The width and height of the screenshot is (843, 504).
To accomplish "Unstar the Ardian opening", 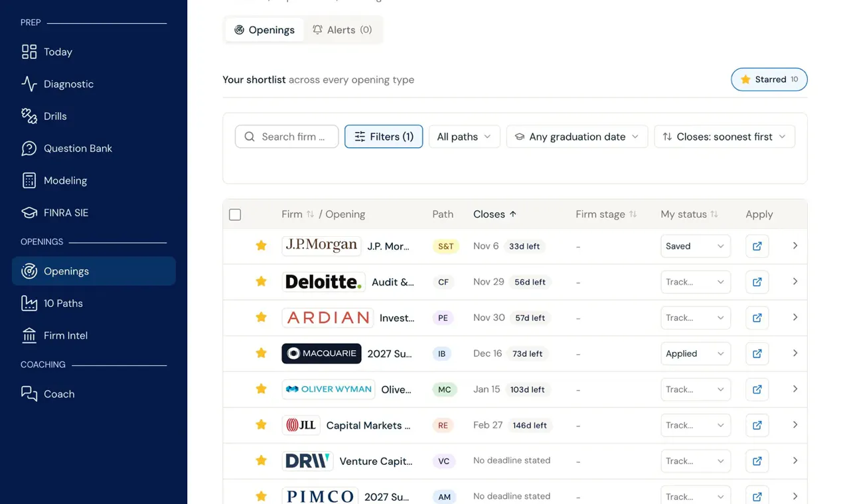I will pos(262,317).
